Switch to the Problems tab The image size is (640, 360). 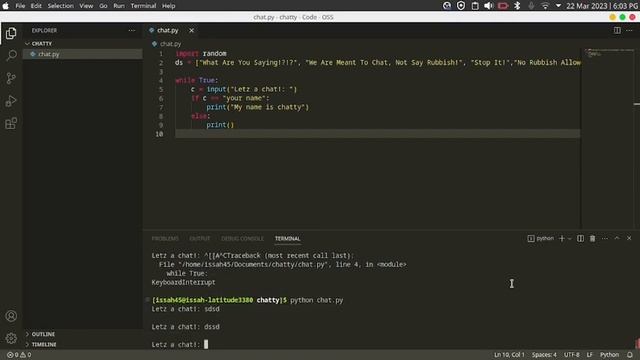165,239
